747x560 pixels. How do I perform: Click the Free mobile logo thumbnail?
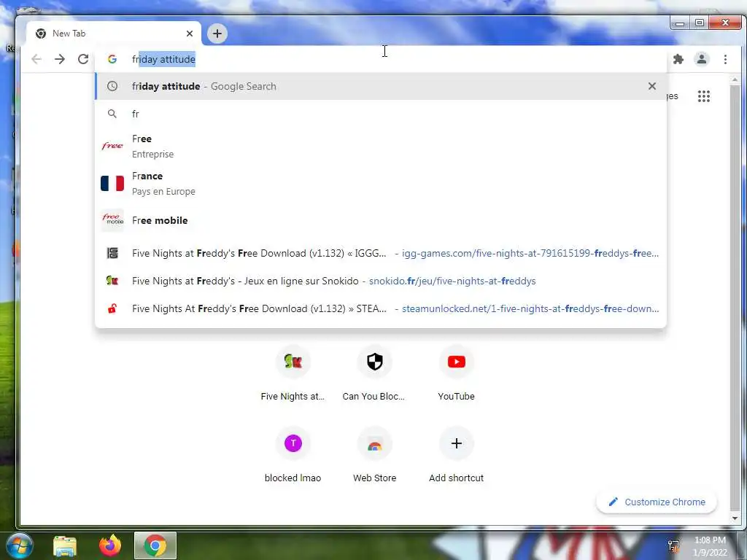[x=112, y=220]
